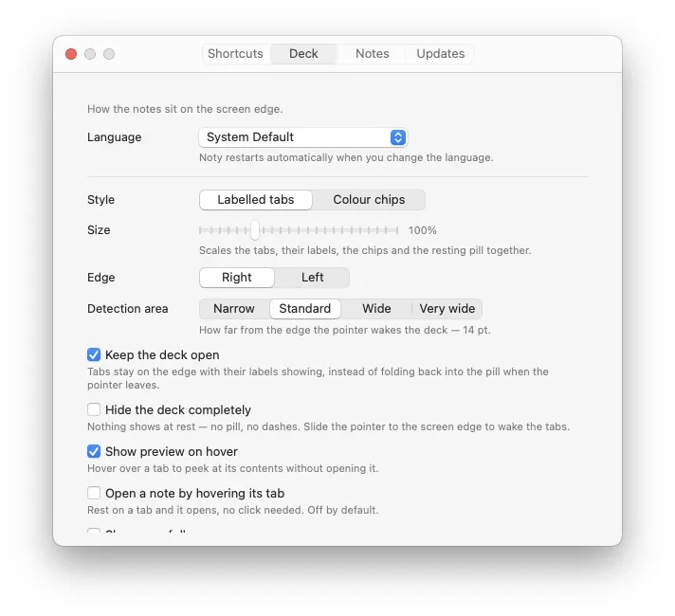Select the Deck tab

click(x=303, y=54)
